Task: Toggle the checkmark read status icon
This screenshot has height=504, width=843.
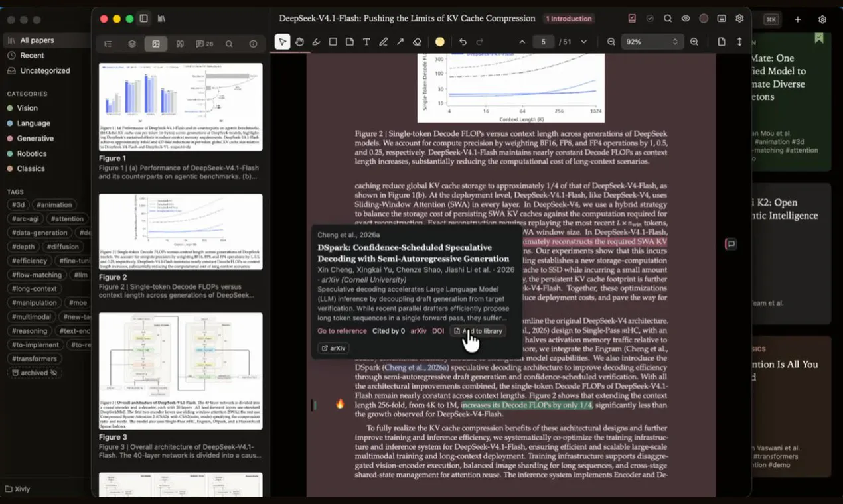Action: [x=650, y=19]
